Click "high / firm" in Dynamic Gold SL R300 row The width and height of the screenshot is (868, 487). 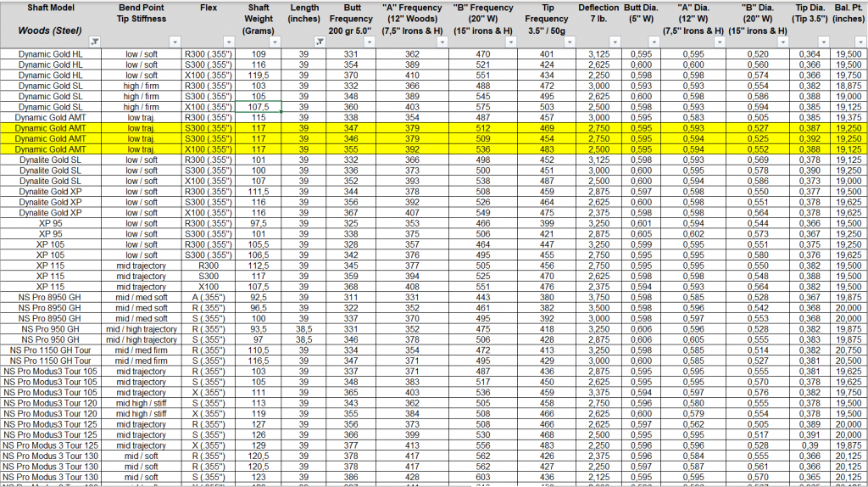click(142, 86)
